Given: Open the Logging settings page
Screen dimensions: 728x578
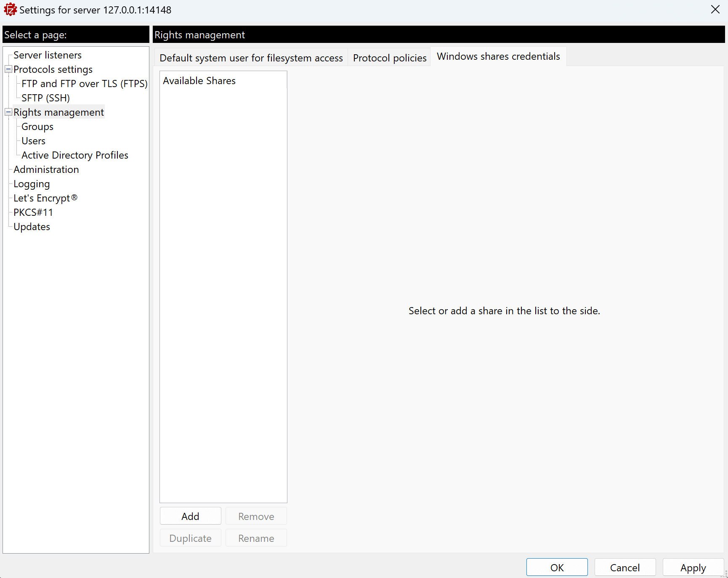Looking at the screenshot, I should (32, 183).
